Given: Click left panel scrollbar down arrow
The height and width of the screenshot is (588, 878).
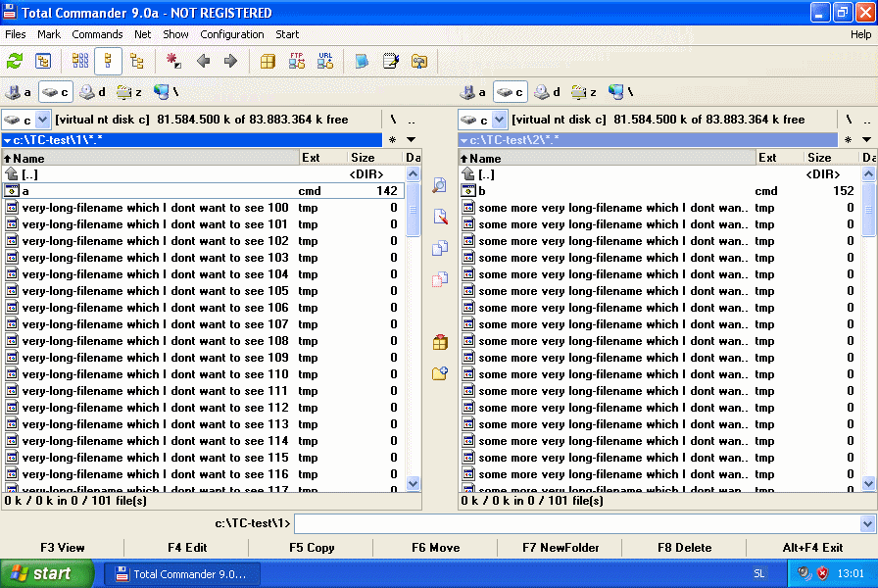Looking at the screenshot, I should pos(413,483).
